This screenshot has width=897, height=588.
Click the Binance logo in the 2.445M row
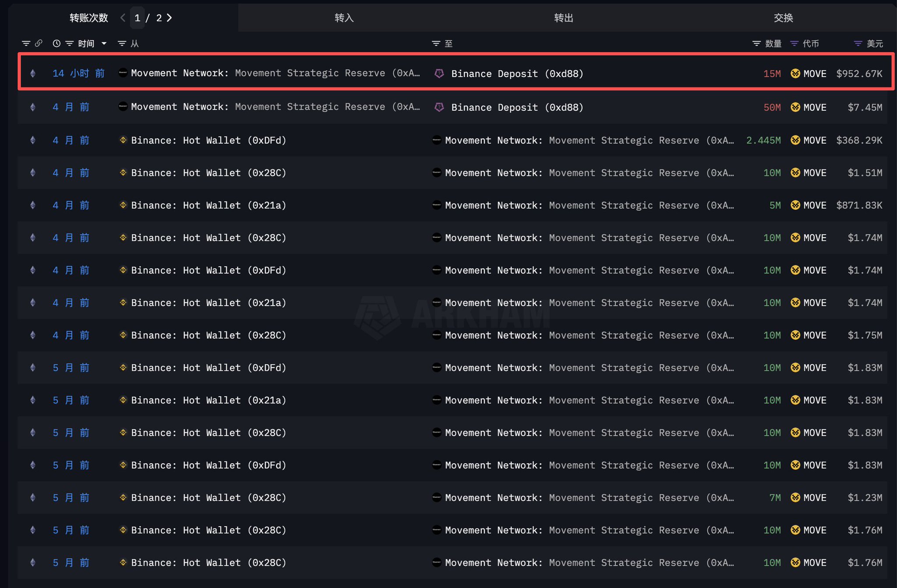(123, 140)
